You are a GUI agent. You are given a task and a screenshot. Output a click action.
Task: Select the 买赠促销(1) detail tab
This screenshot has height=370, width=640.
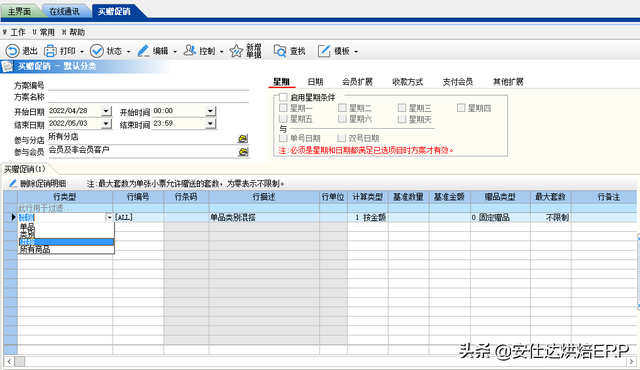(25, 169)
